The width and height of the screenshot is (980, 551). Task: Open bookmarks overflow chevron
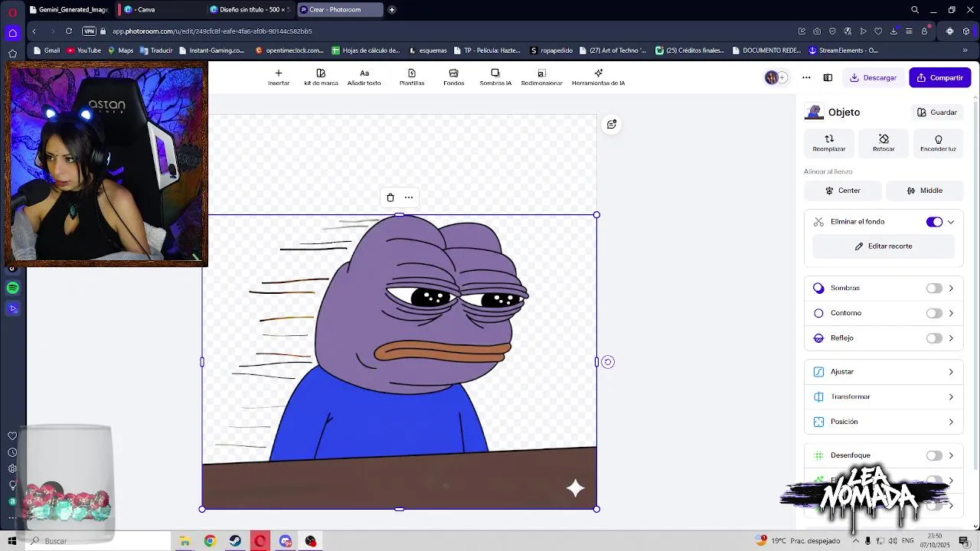tap(965, 51)
